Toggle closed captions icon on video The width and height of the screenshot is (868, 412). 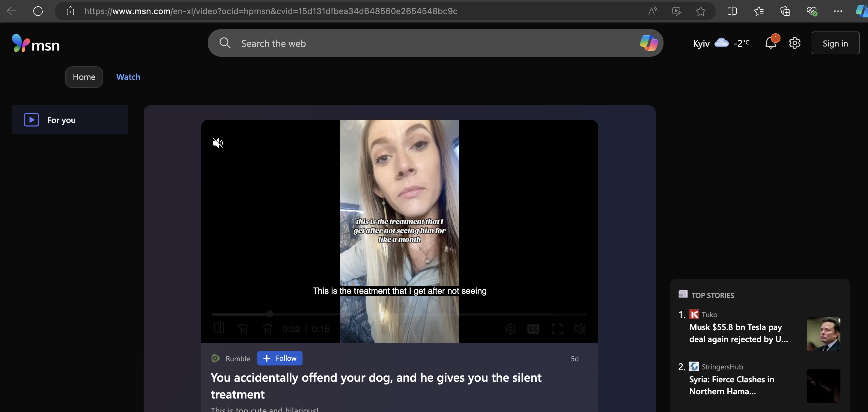(x=533, y=328)
